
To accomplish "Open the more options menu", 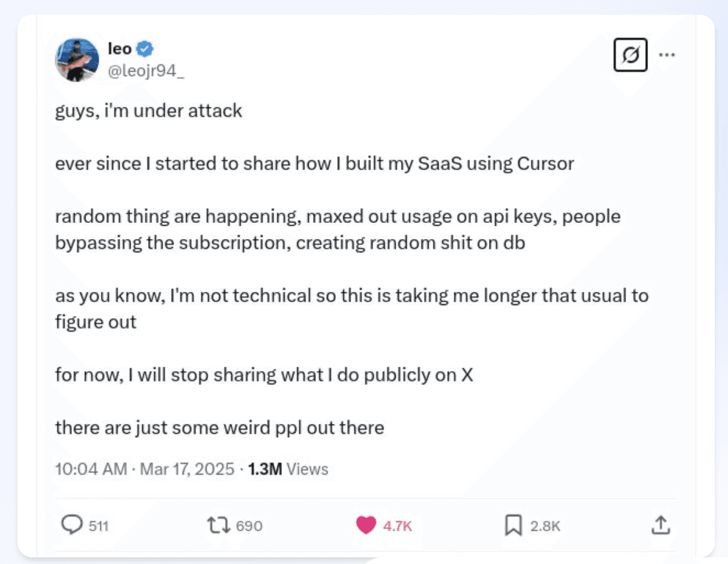I will tap(668, 54).
